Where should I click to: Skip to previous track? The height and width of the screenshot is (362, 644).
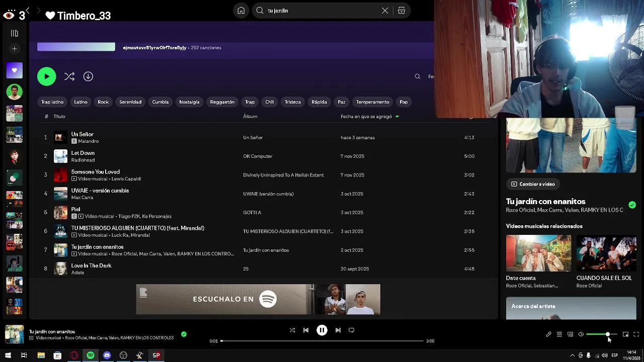[306, 330]
